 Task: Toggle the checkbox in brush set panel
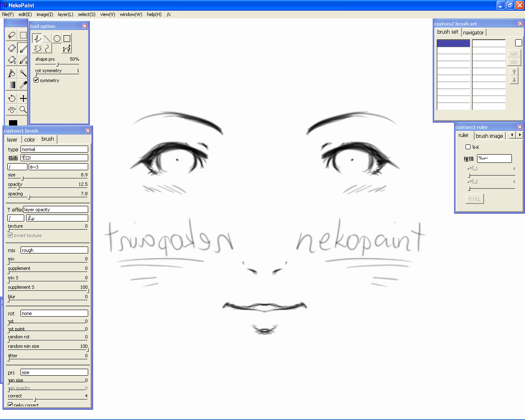[x=518, y=43]
